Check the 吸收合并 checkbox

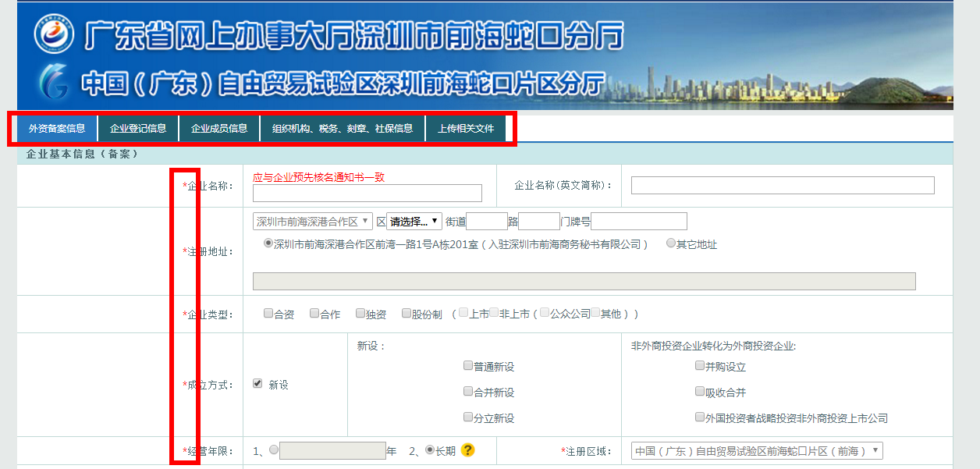tap(700, 392)
